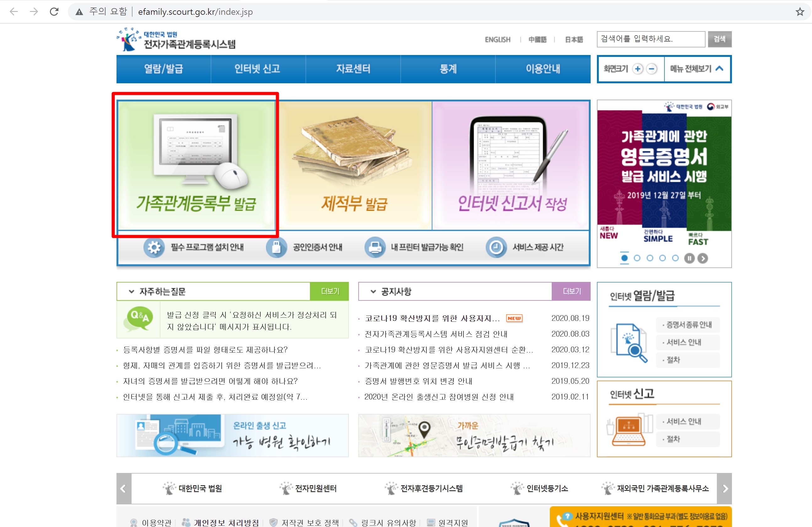Click the document magnifier icon under 인터넷 열람/발급
This screenshot has height=527, width=812.
629,343
